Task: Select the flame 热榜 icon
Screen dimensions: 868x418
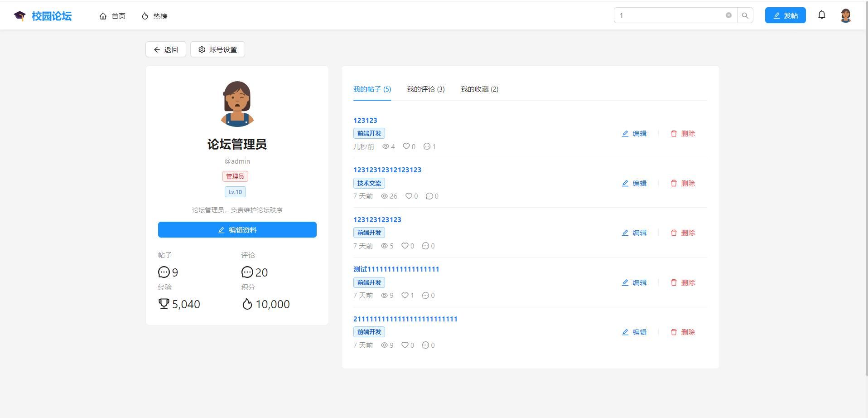Action: (x=144, y=15)
